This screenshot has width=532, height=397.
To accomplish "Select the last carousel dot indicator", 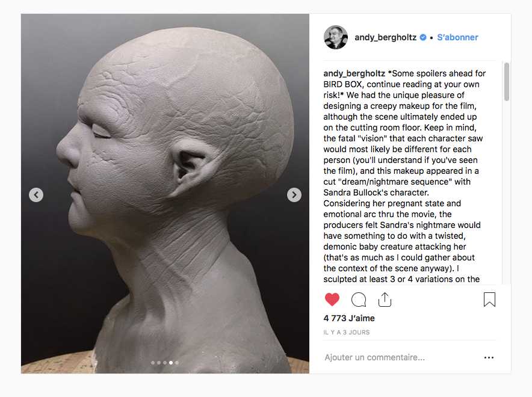I will point(177,363).
